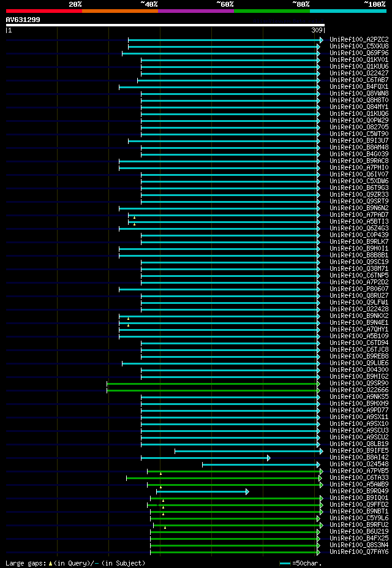The width and height of the screenshot is (392, 568).
Task: Select the UniRef100_P80607 label
Action: pos(359,289)
